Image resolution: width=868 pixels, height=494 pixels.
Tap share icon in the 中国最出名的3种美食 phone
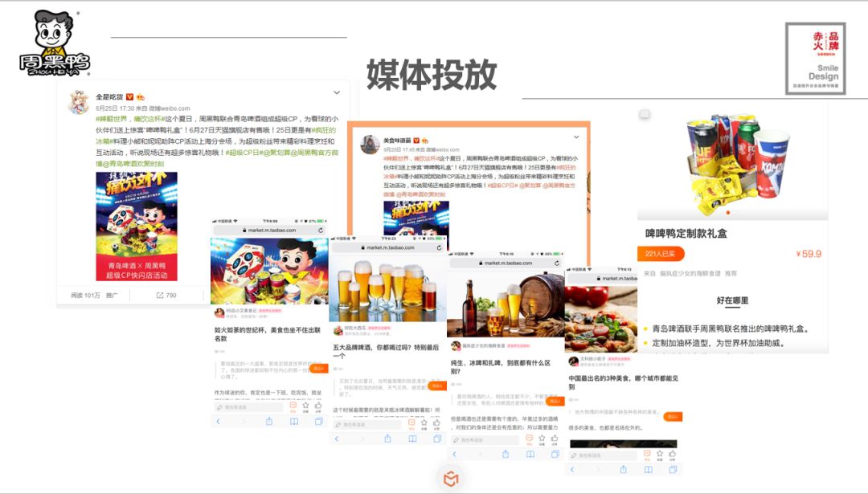pyautogui.click(x=624, y=470)
